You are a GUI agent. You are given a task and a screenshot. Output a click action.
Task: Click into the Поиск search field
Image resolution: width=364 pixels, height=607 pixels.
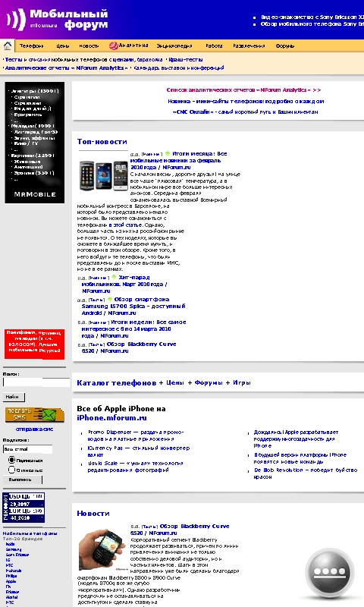pos(36,382)
